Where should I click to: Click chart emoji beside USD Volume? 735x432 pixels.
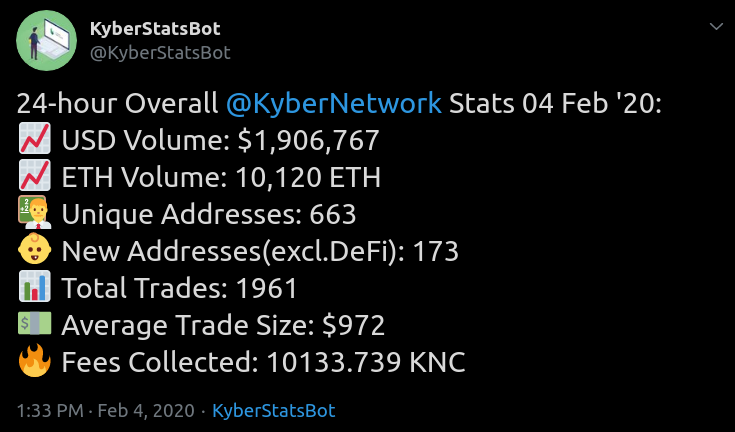(x=35, y=139)
